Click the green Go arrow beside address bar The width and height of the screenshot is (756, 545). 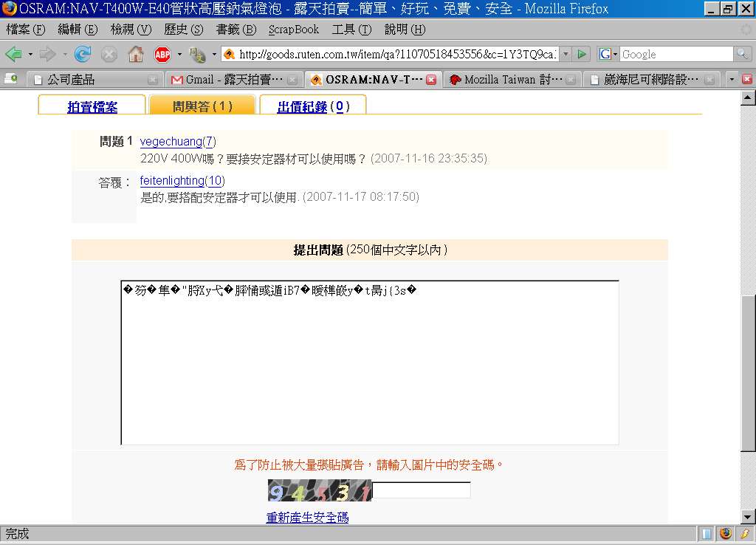[583, 54]
